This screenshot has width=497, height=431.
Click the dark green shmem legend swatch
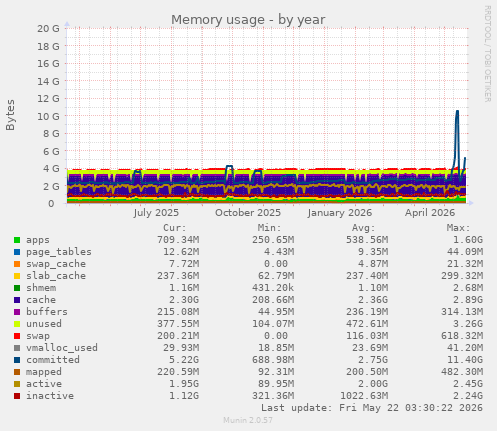17,288
